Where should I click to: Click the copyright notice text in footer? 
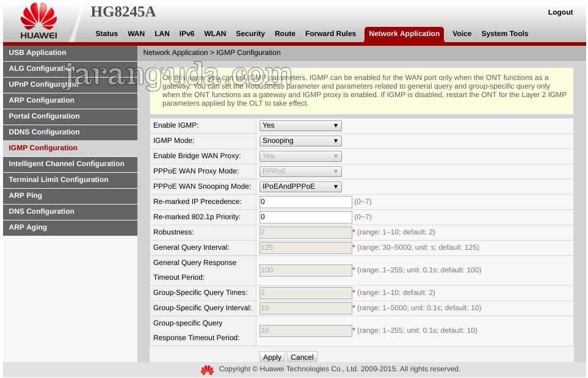(x=339, y=369)
